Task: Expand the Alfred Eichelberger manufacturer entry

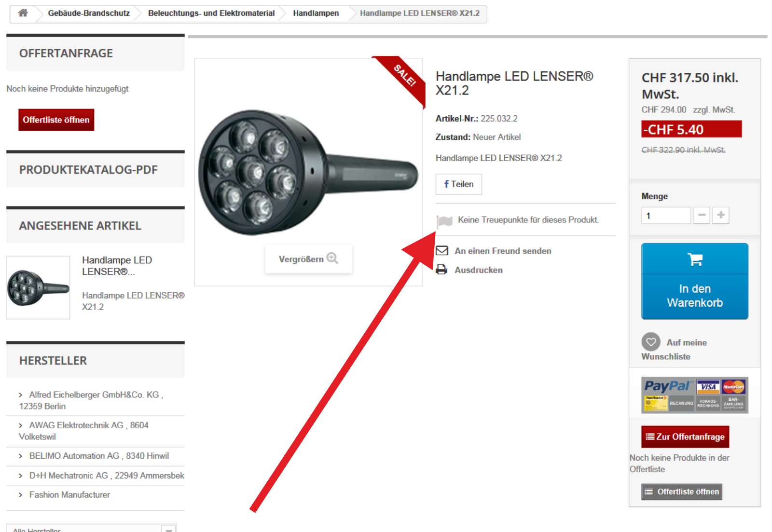Action: tap(91, 400)
